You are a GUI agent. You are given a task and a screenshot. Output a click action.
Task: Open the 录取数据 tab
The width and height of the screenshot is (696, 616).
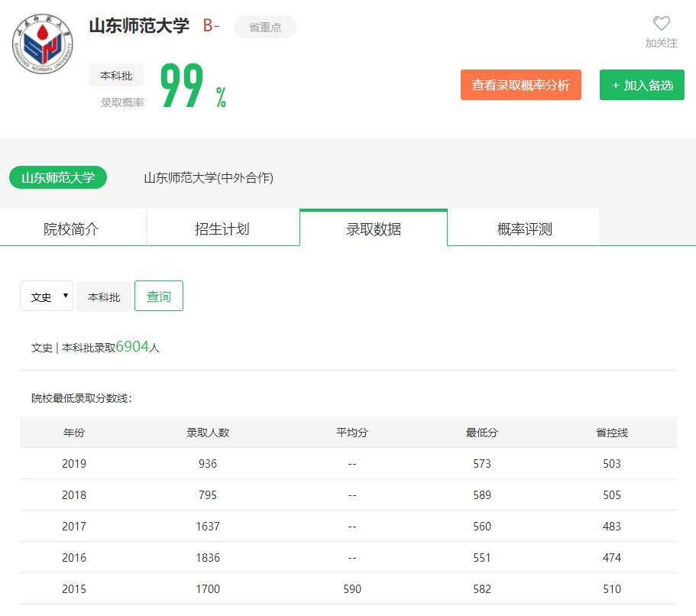tap(374, 229)
